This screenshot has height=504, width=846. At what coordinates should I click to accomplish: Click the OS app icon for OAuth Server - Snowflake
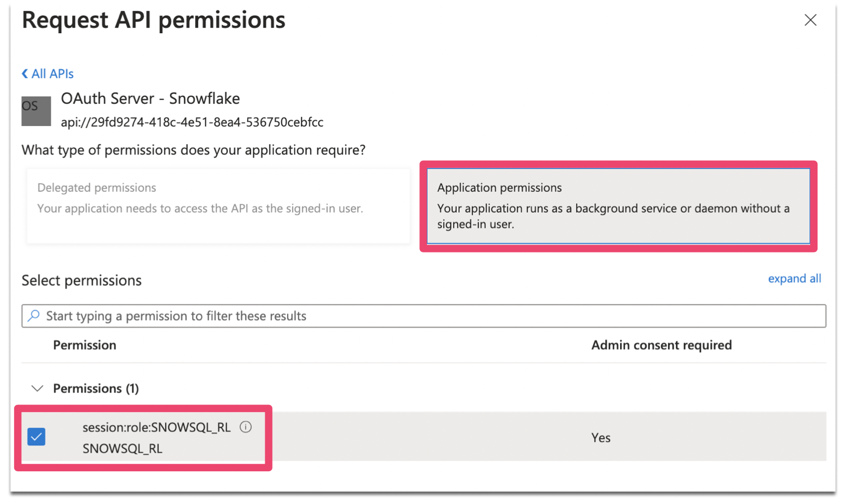pos(36,110)
